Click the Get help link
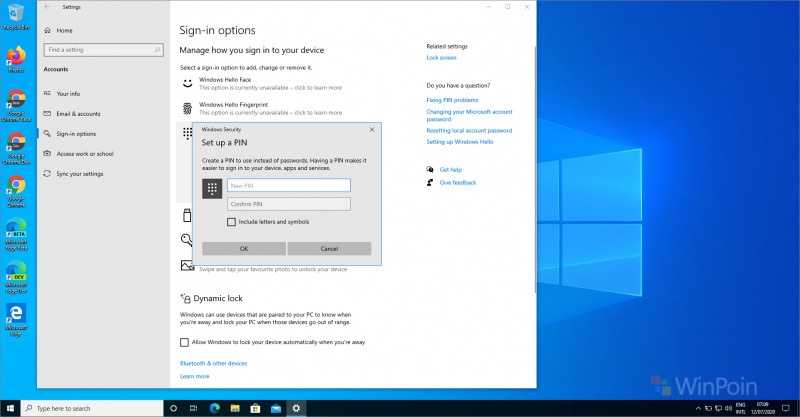This screenshot has width=800, height=417. [x=451, y=169]
